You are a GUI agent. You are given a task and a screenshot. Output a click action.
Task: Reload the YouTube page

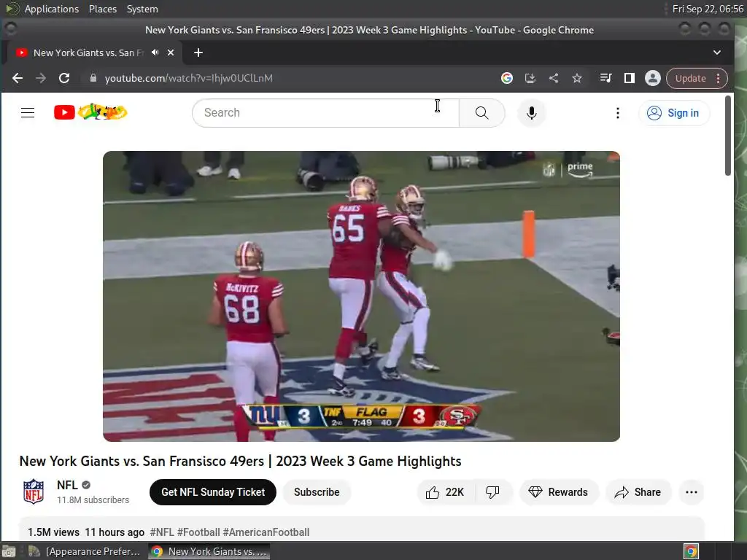(x=64, y=78)
